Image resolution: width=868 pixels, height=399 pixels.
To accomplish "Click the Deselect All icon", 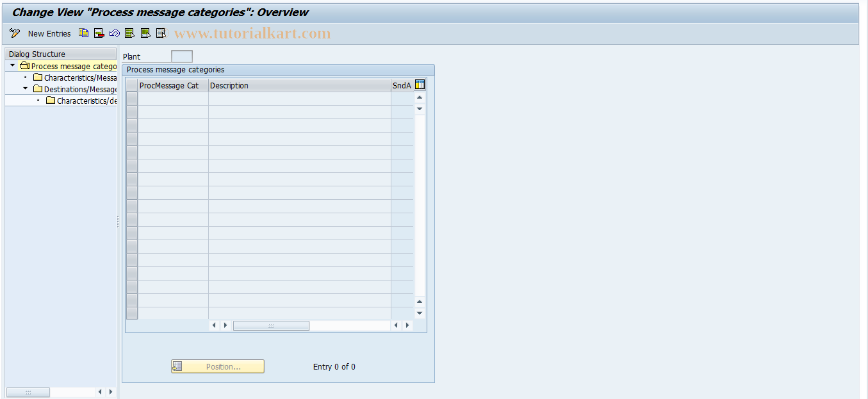I will 161,33.
